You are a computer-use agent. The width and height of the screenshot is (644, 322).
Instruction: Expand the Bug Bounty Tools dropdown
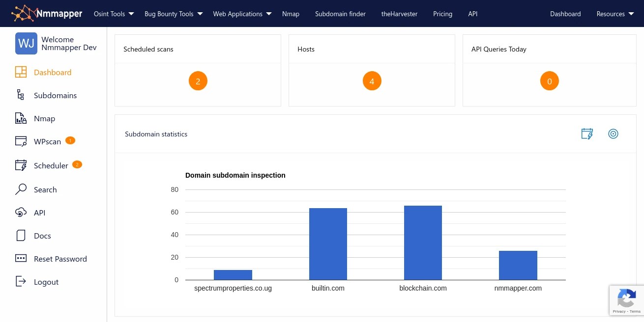coord(174,14)
